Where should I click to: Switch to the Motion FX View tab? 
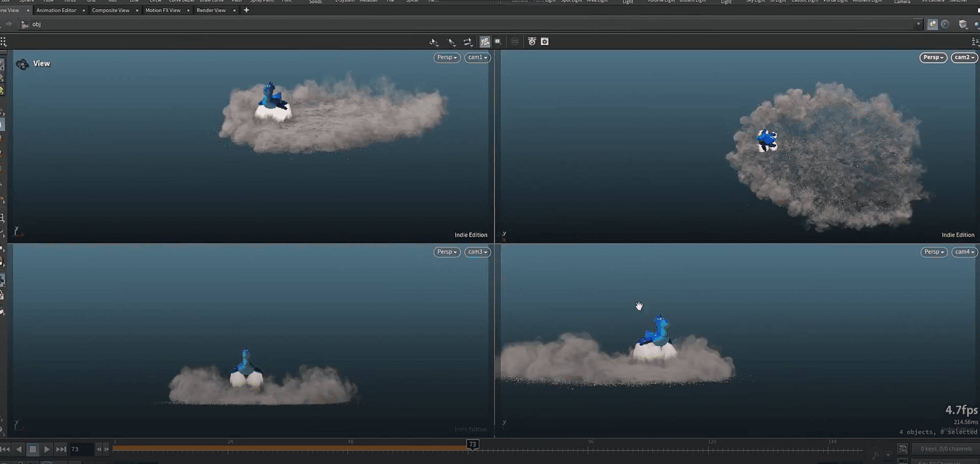[163, 10]
